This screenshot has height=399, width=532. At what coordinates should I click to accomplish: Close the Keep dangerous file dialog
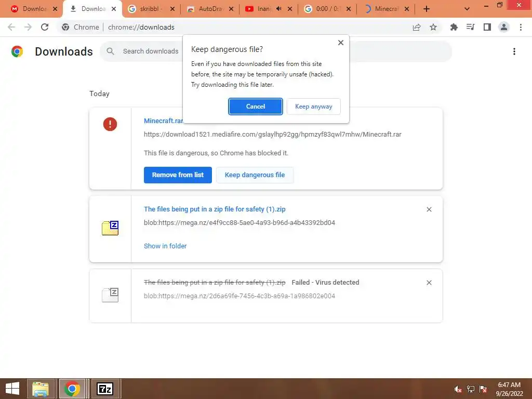(341, 43)
